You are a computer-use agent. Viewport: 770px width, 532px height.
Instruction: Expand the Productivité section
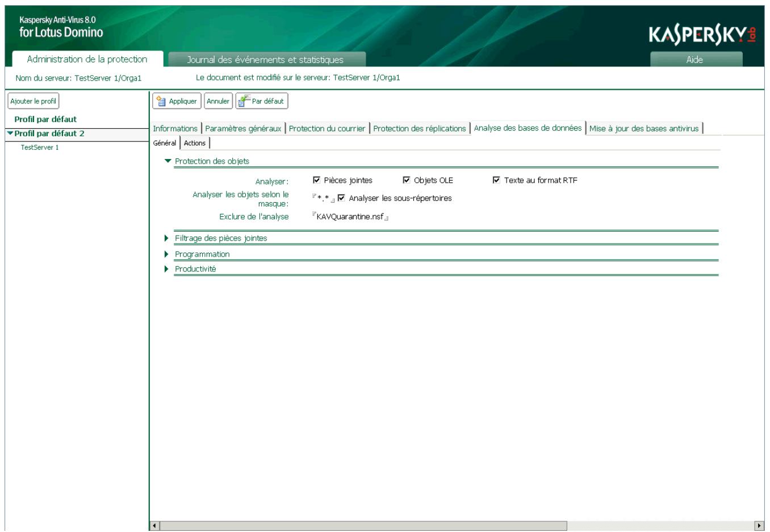(x=166, y=269)
